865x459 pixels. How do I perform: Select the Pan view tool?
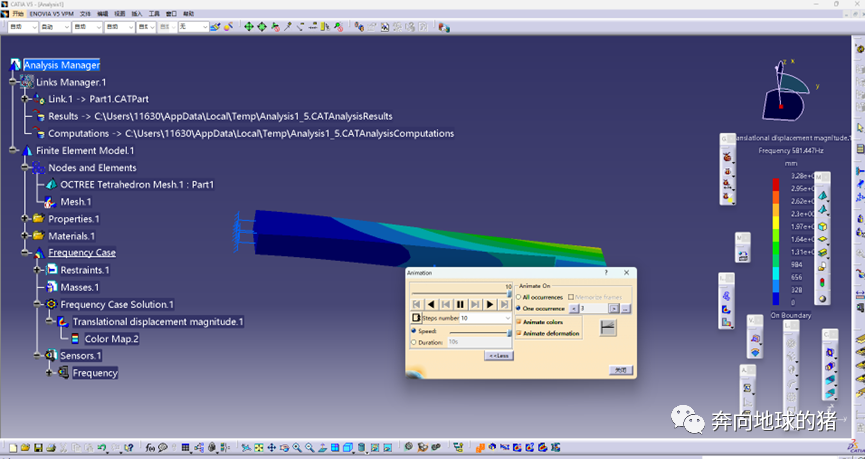(271, 448)
